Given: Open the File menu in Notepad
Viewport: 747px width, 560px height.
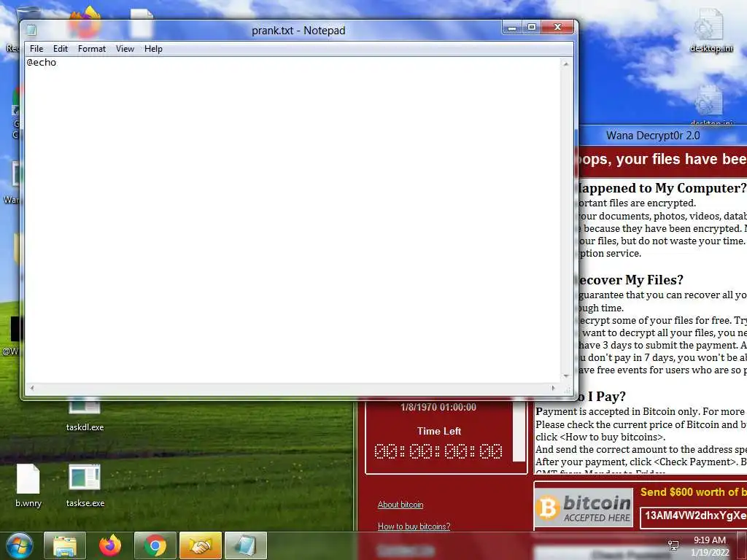Looking at the screenshot, I should (36, 49).
